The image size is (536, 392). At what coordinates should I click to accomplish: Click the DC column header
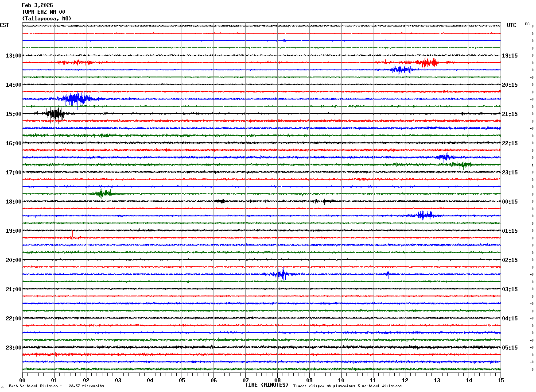(527, 24)
